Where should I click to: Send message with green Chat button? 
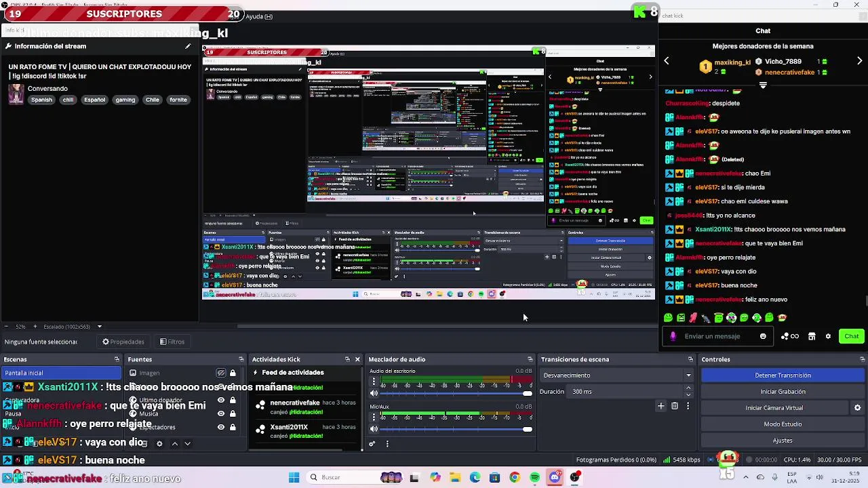(852, 336)
